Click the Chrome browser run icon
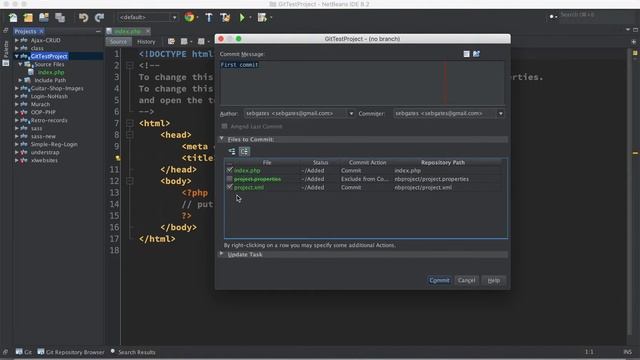 (x=189, y=17)
